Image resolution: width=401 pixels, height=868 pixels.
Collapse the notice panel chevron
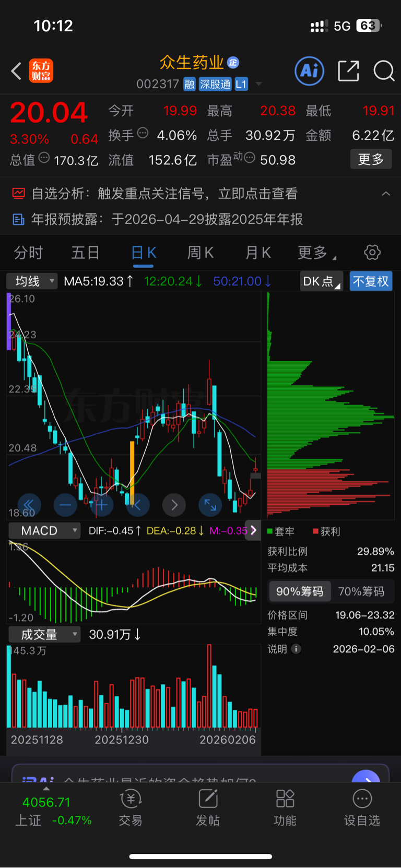pos(386,194)
